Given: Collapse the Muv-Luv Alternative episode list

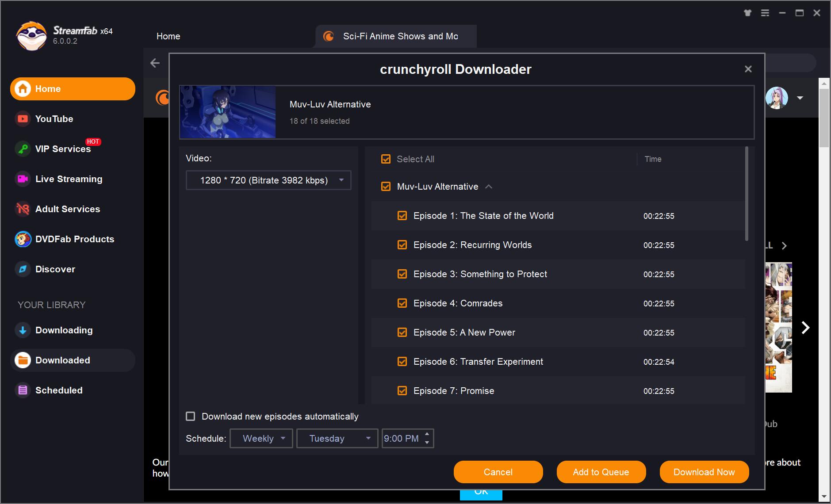Looking at the screenshot, I should 489,187.
